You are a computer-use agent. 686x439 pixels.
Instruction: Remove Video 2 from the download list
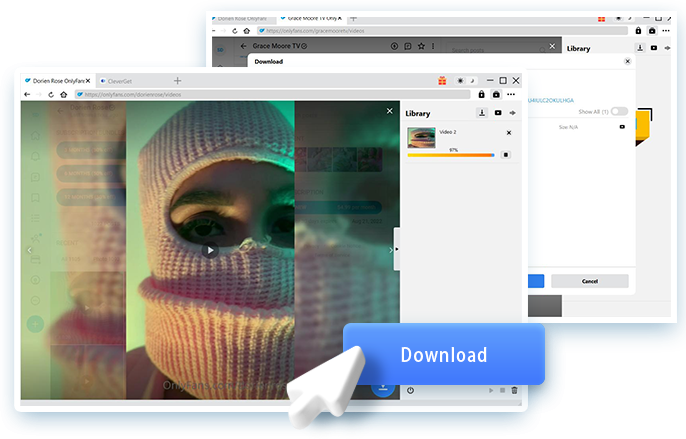click(x=509, y=133)
